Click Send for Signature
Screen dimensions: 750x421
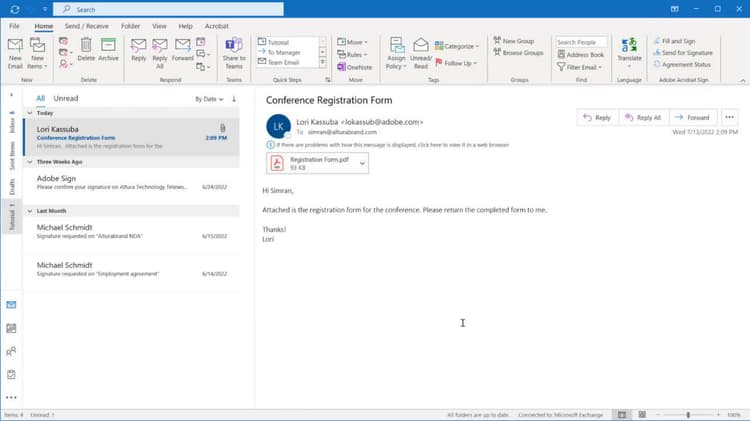point(683,53)
